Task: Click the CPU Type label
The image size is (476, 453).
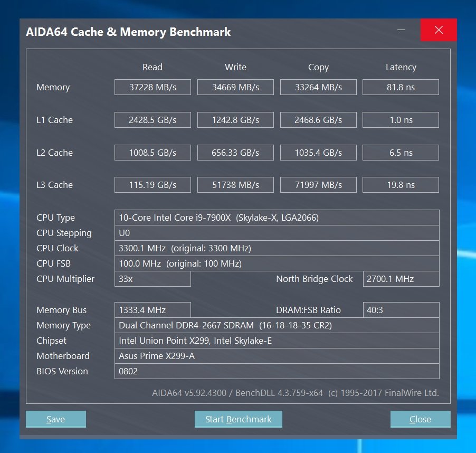Action: [55, 218]
